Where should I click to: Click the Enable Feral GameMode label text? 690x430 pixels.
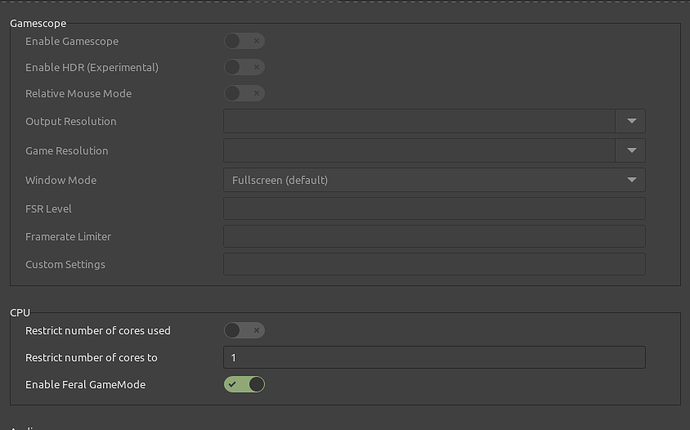(85, 384)
